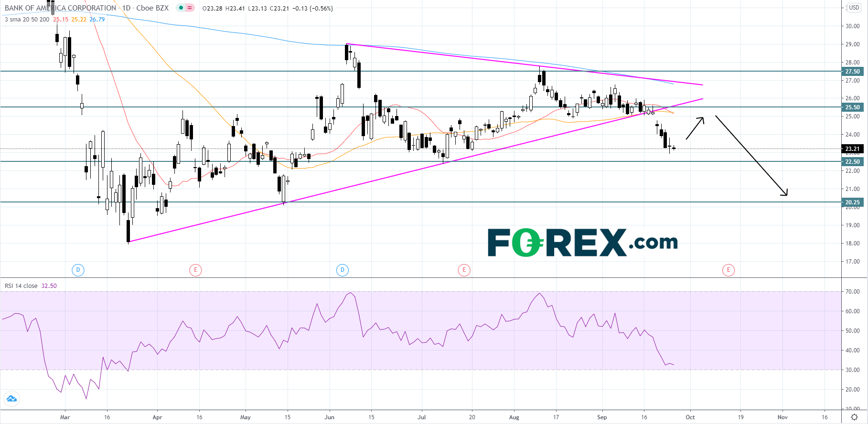This screenshot has width=868, height=424.
Task: Click the Aug label on the time axis
Action: tap(514, 417)
